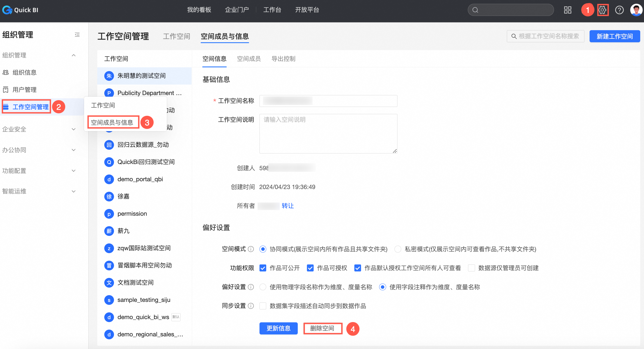Select 协同模式 radio button
The height and width of the screenshot is (349, 644).
(x=263, y=249)
